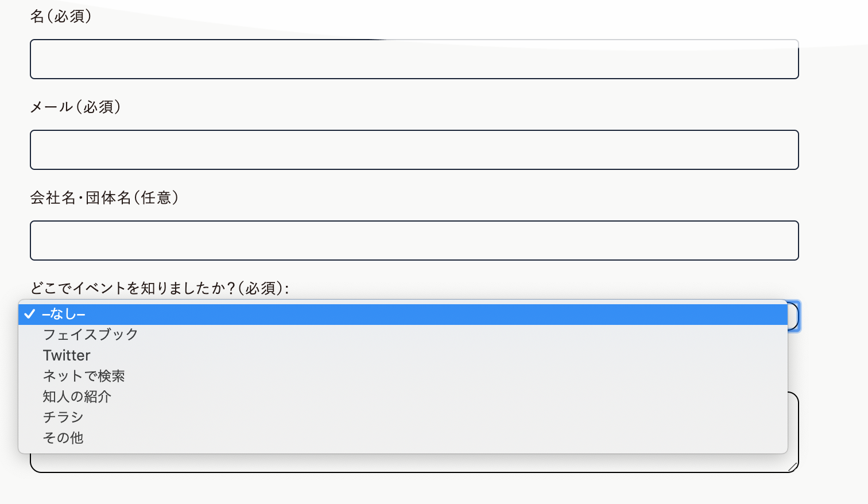
Task: Focus the メール（必須） text field
Action: point(414,150)
